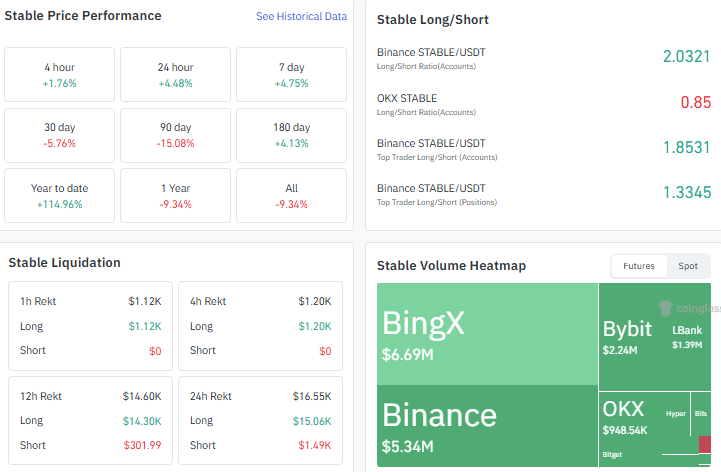This screenshot has height=472, width=721.
Task: Click the red heatmap tile
Action: pyautogui.click(x=705, y=444)
